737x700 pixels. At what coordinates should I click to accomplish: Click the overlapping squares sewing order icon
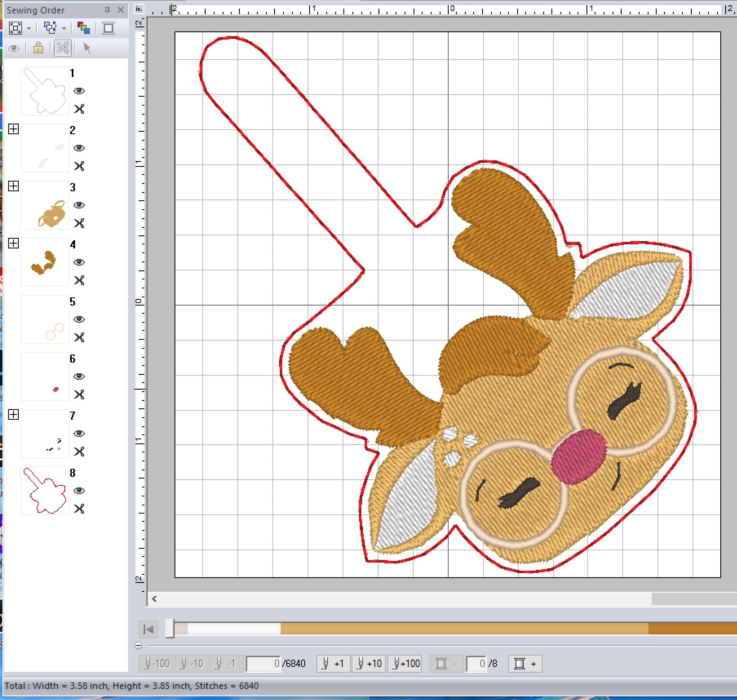pos(50,28)
